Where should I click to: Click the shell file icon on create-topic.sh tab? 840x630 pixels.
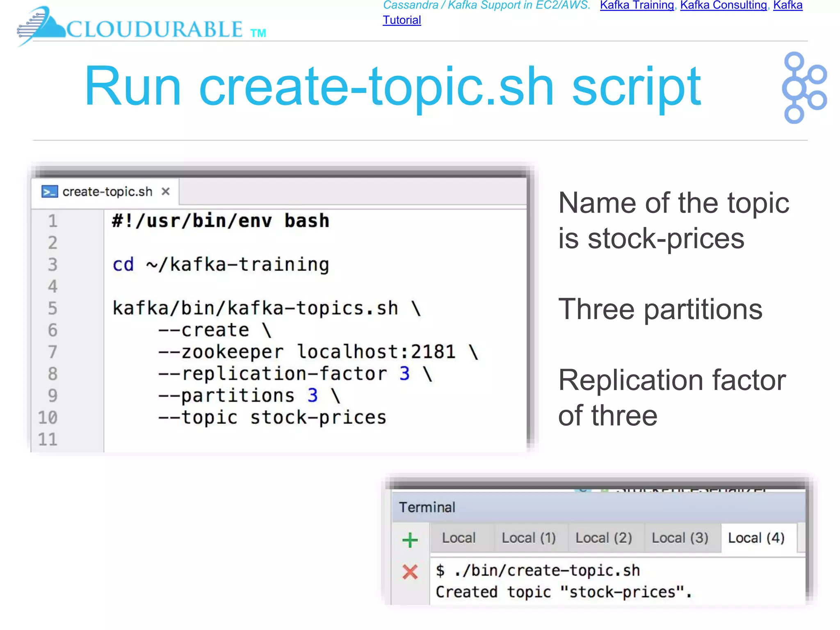click(50, 192)
